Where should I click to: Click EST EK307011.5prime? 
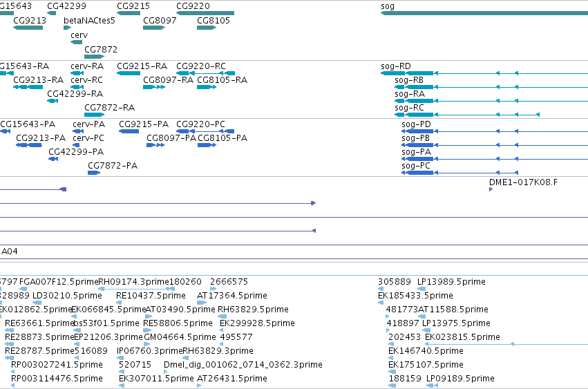point(122,386)
